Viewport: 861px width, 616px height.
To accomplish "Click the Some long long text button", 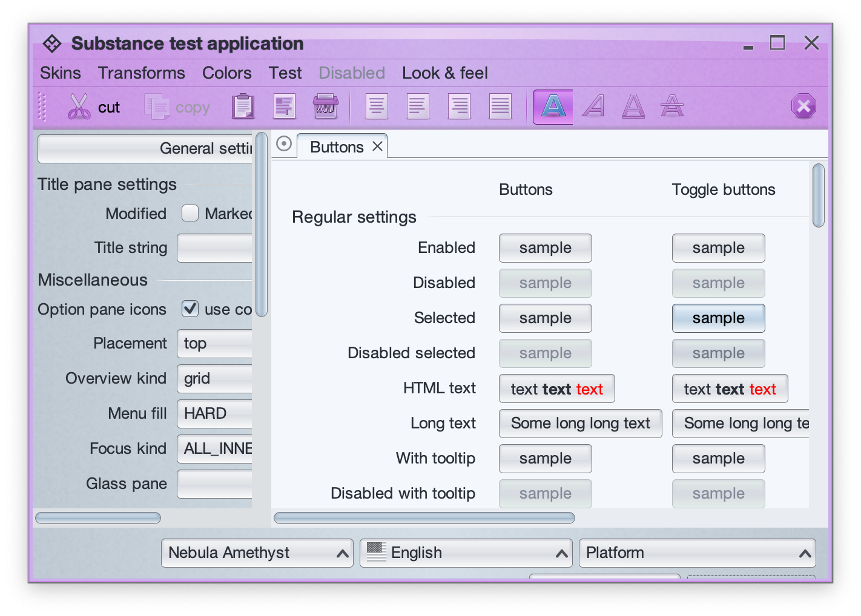I will click(580, 424).
